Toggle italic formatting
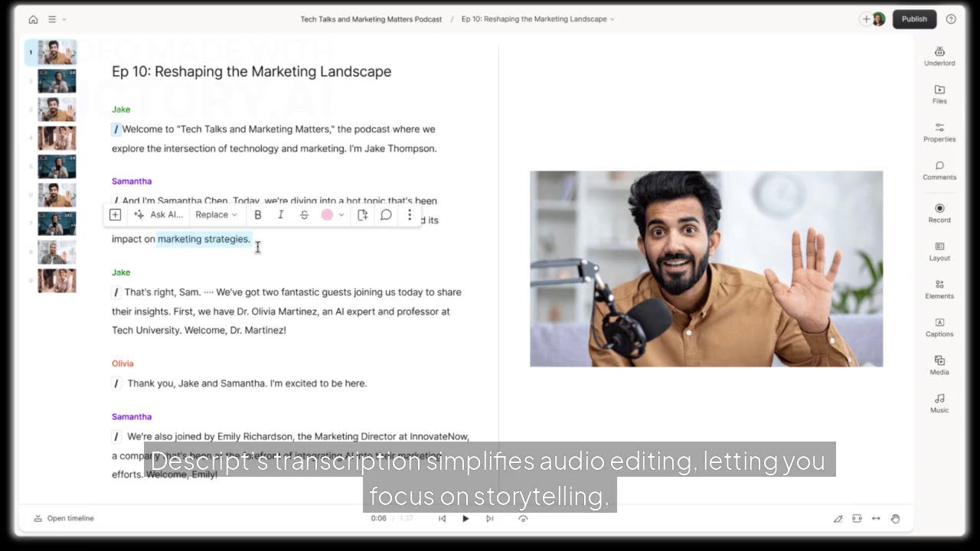The image size is (980, 551). [281, 215]
